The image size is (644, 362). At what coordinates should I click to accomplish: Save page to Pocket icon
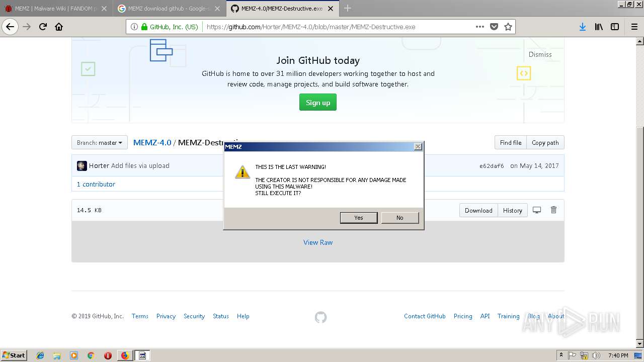494,27
